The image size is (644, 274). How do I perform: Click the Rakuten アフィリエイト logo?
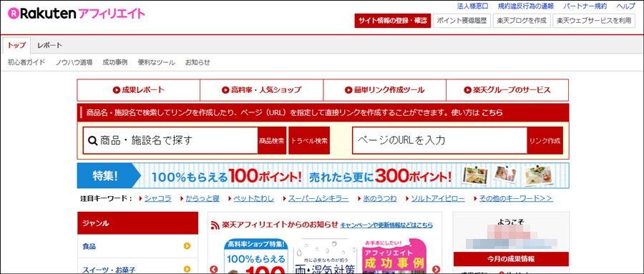77,14
